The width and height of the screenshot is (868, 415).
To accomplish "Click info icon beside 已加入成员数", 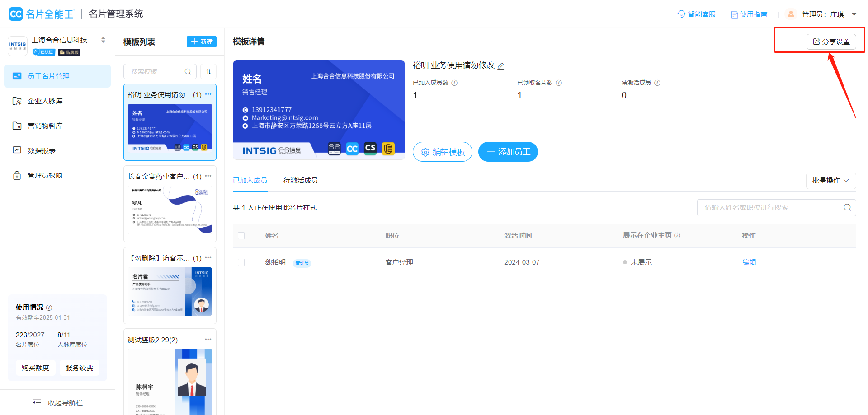I will click(454, 83).
